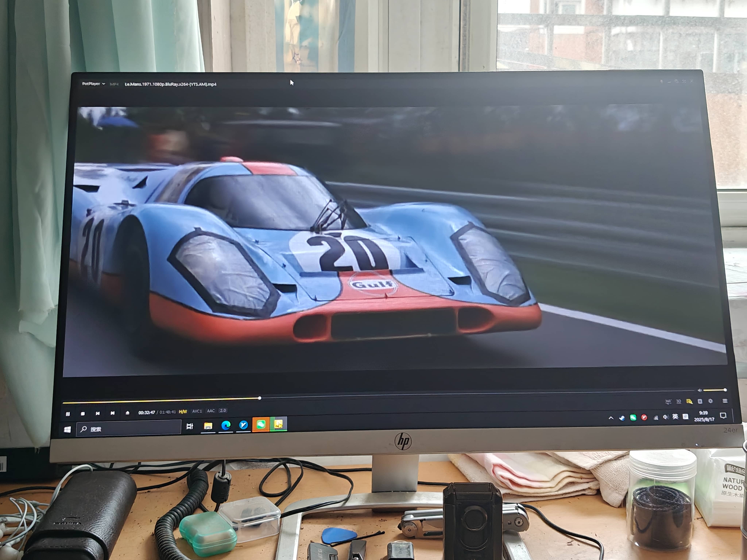Adjust the volume slider

click(715, 390)
